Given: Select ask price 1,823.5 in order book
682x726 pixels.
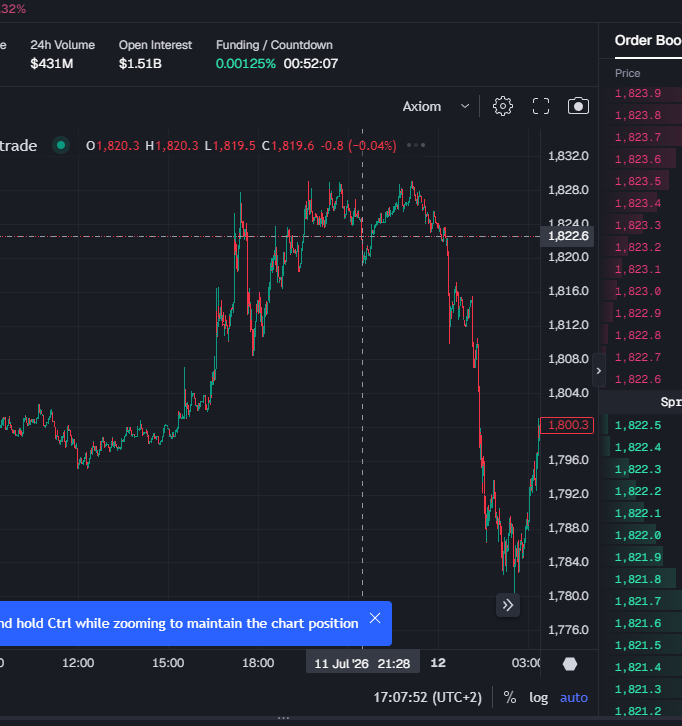Looking at the screenshot, I should click(638, 182).
